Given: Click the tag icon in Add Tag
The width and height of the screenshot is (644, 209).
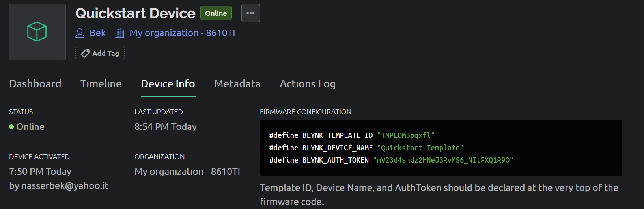Looking at the screenshot, I should [85, 54].
